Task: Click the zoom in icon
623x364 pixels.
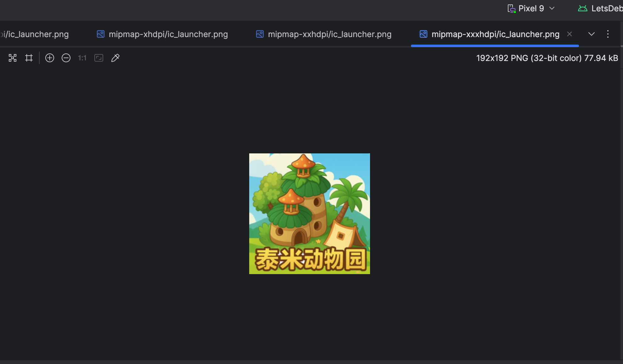Action: 50,58
